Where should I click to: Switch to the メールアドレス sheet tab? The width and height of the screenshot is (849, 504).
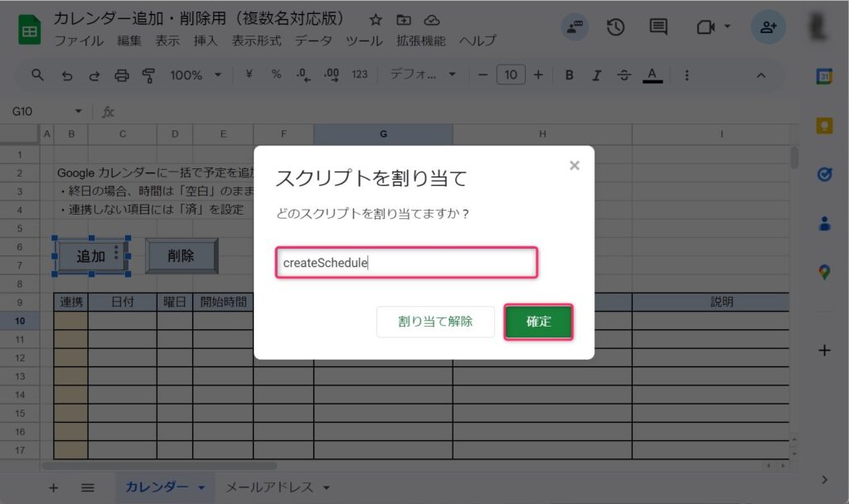[x=269, y=487]
